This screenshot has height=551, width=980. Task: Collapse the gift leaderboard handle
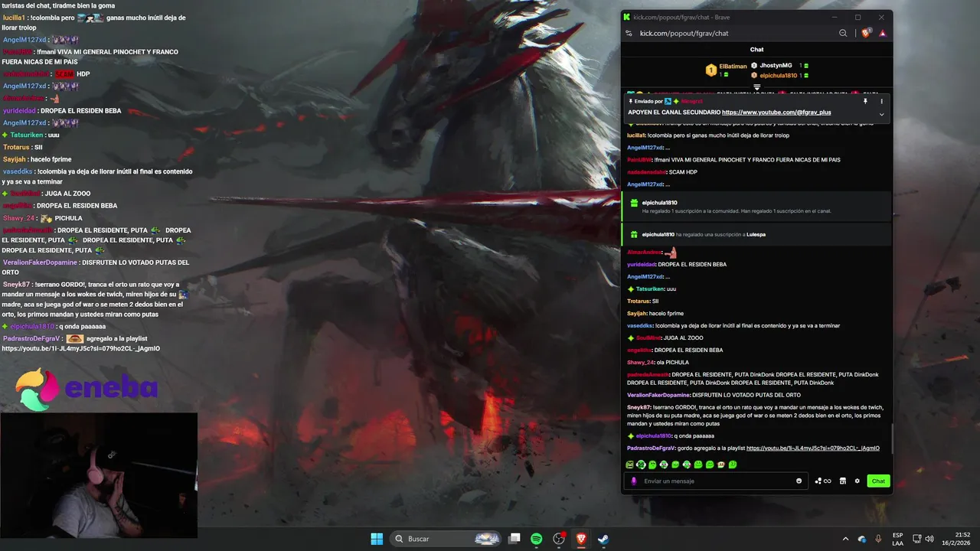tap(756, 87)
